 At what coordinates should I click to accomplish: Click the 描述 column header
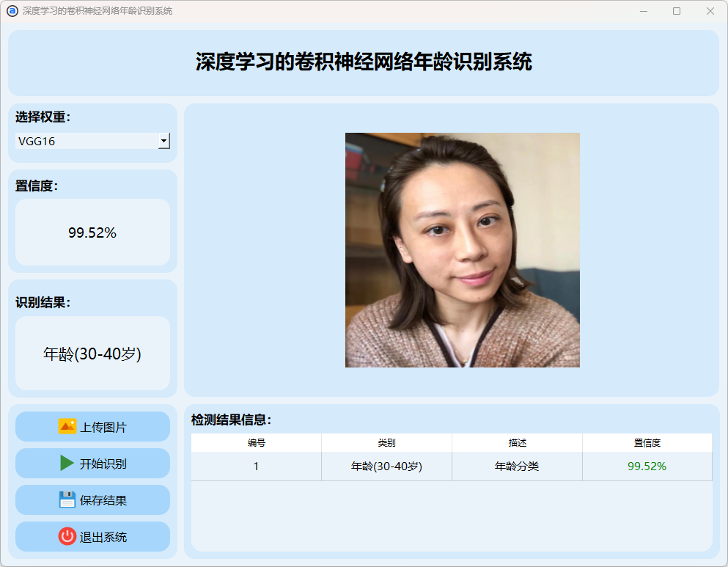[517, 443]
